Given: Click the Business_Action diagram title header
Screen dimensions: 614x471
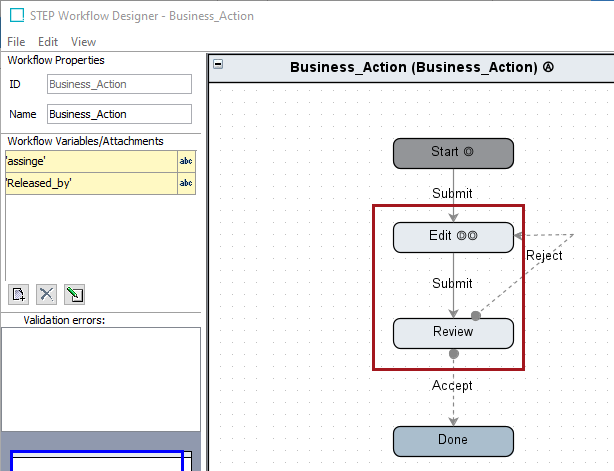Looking at the screenshot, I should 411,68.
